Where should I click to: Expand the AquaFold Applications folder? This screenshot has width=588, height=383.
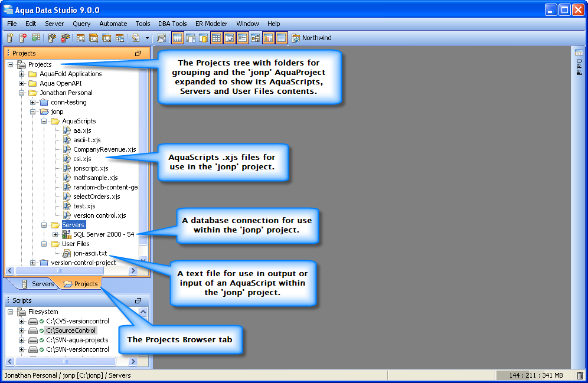point(22,74)
